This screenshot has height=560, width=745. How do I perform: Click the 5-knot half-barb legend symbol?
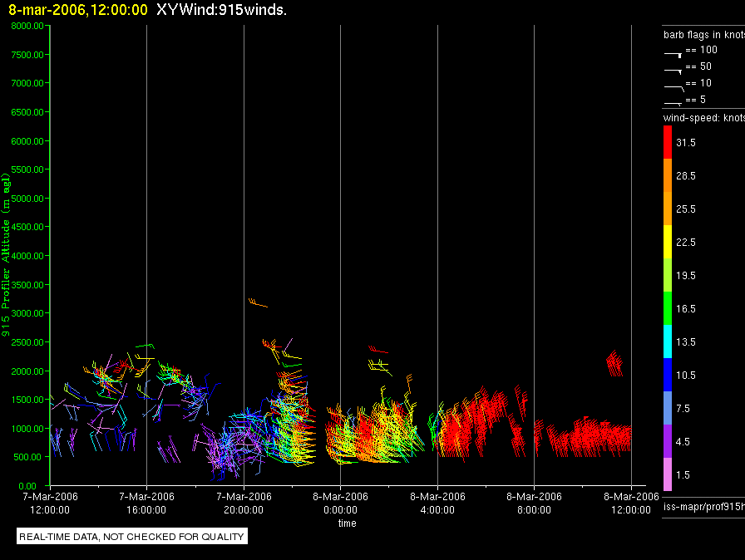point(673,104)
